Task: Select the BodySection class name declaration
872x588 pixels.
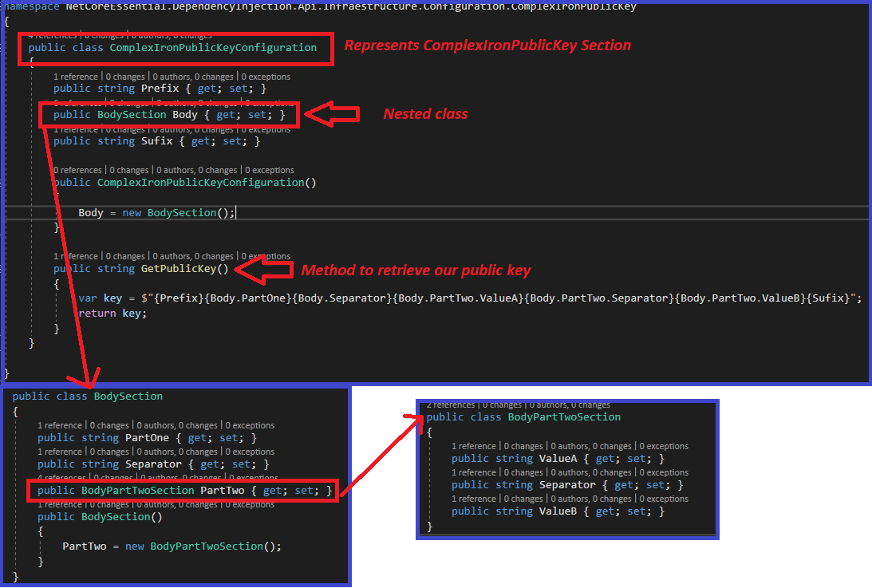Action: pos(128,396)
